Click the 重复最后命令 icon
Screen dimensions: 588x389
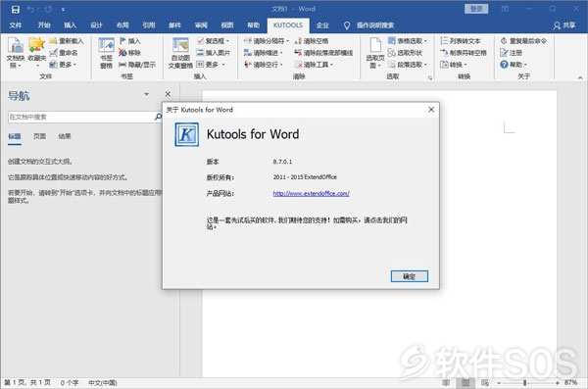504,41
